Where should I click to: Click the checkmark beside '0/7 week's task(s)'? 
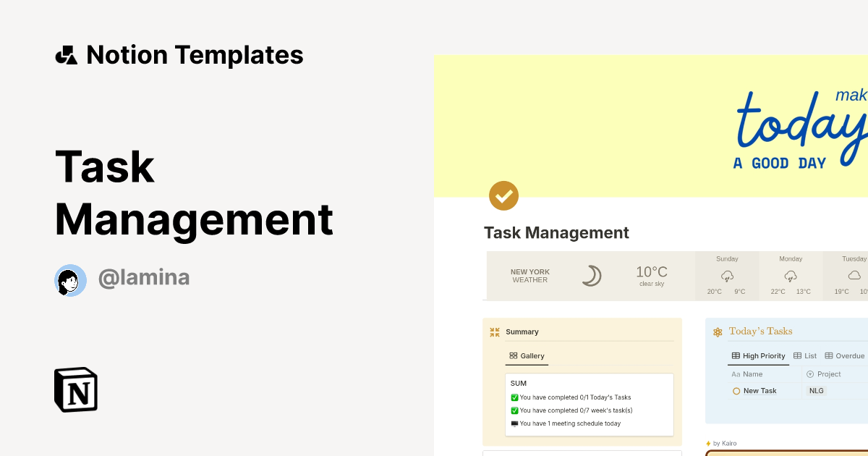(x=514, y=410)
